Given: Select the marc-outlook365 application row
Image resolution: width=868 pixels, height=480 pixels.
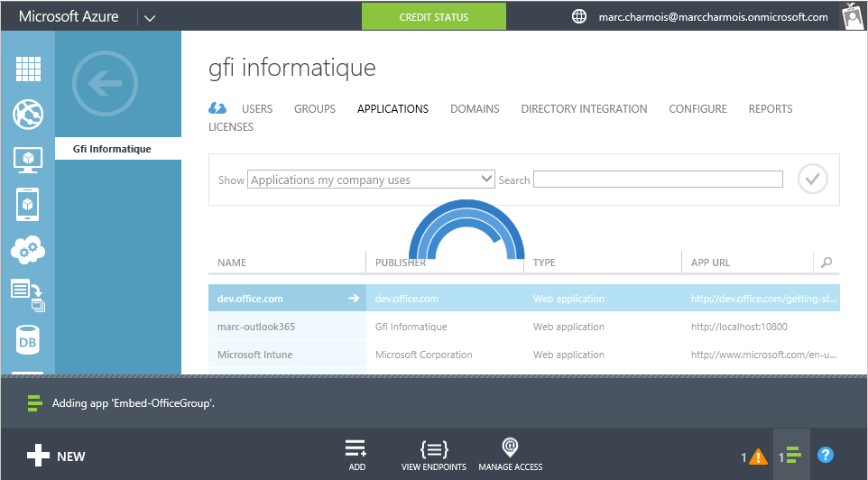Looking at the screenshot, I should click(x=523, y=327).
